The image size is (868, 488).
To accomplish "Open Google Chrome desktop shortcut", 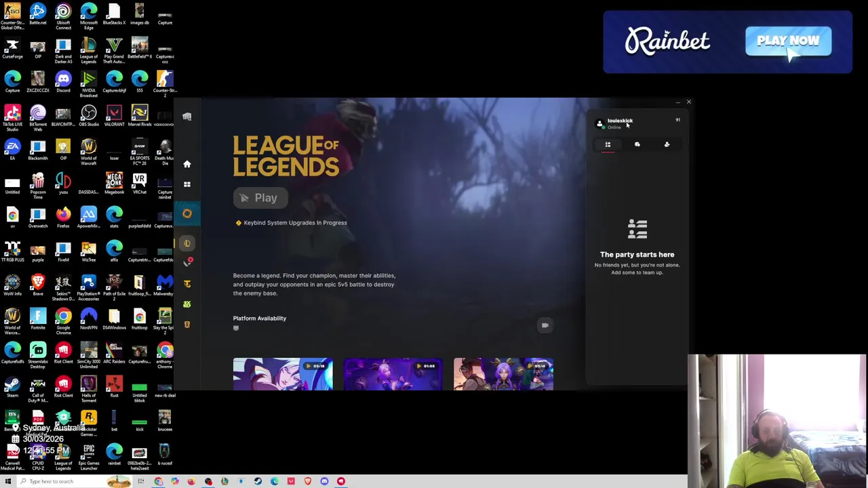I will (63, 321).
